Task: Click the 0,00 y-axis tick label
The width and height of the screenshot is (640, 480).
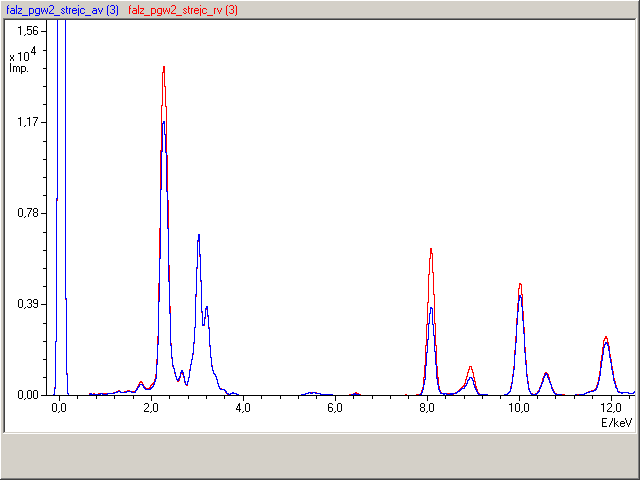Action: pos(28,395)
